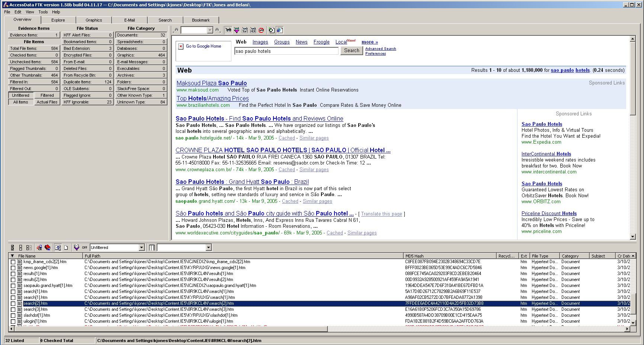This screenshot has width=644, height=345.
Task: Open the File menu
Action: tap(7, 12)
